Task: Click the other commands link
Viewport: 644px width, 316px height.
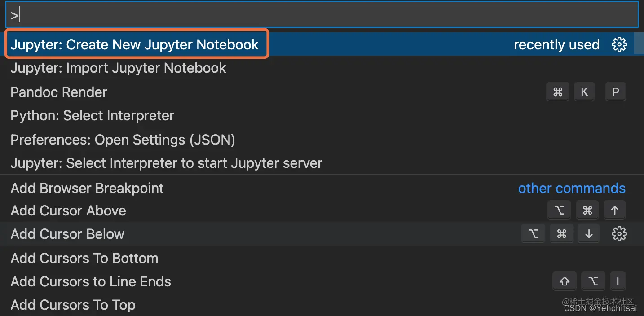Action: click(572, 188)
